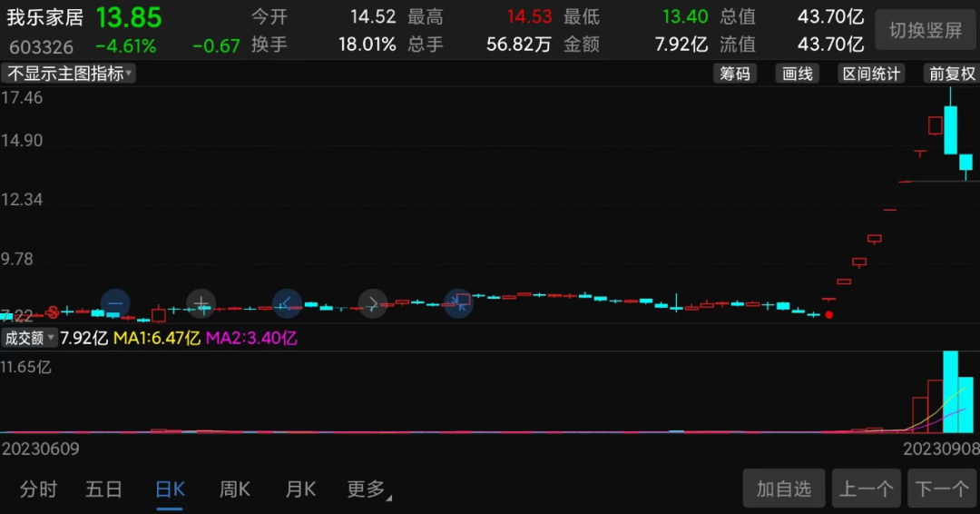Click the red dot marker on chart

coord(828,314)
